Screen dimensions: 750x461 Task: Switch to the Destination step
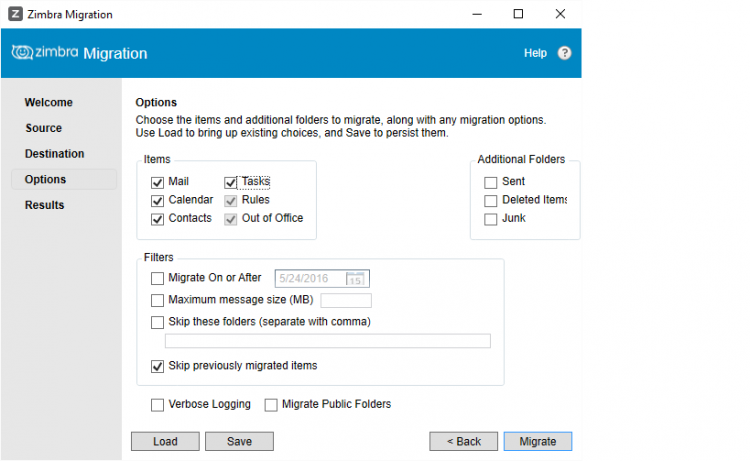pyautogui.click(x=55, y=154)
